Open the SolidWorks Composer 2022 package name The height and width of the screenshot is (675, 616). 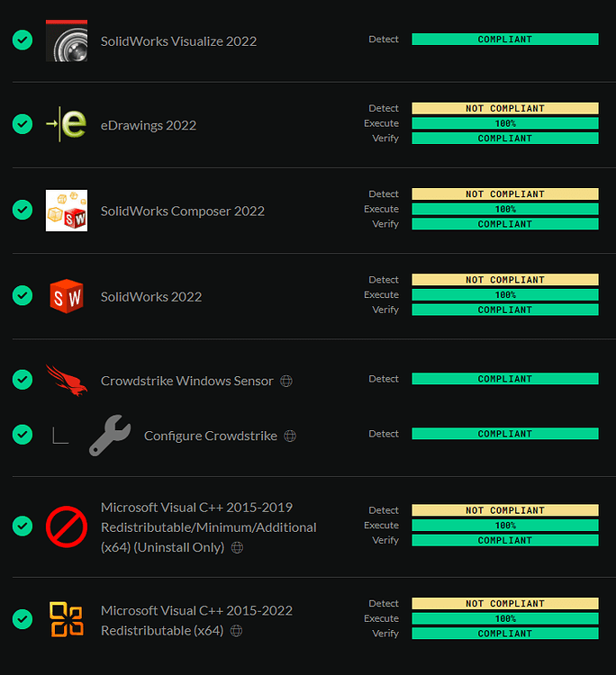pos(183,211)
